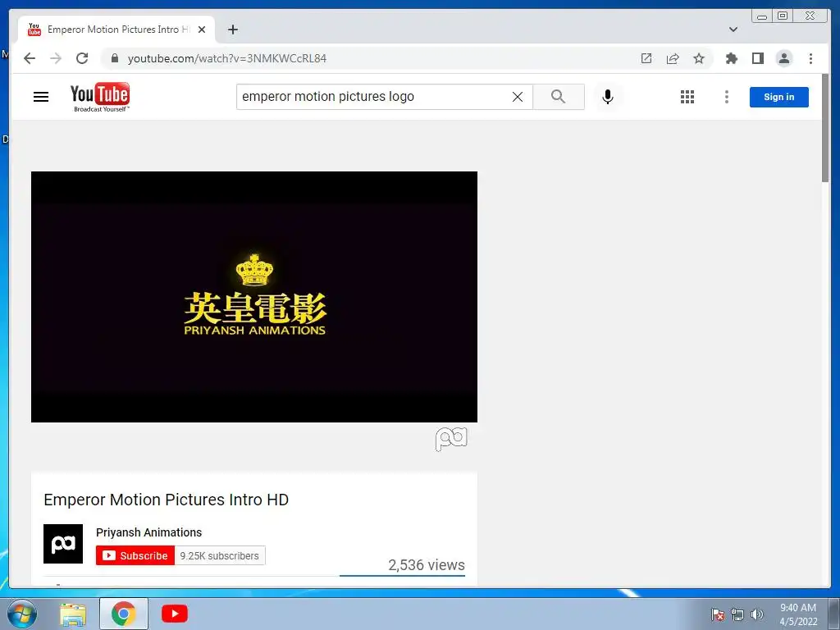Click Chrome icon in taskbar
The image size is (840, 630).
point(124,614)
